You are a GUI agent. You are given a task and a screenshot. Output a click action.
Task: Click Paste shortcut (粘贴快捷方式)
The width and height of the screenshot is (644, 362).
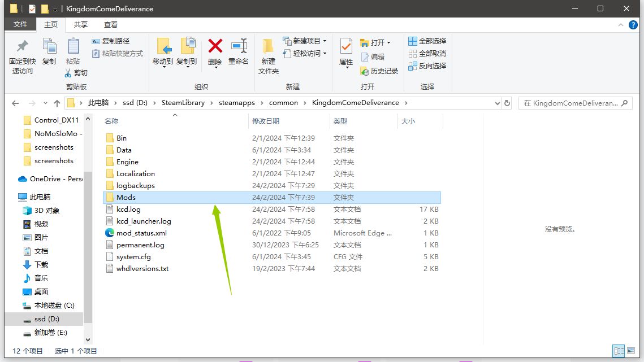[118, 53]
